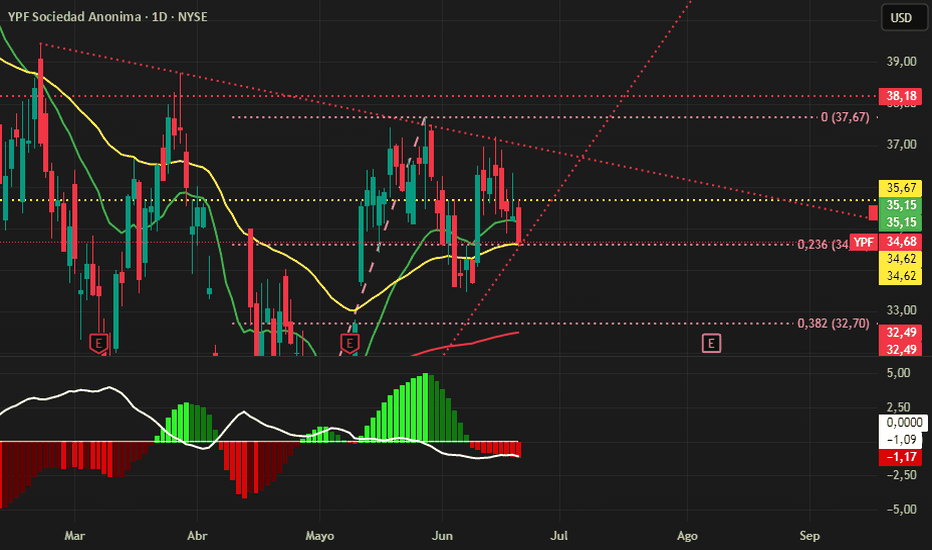The height and width of the screenshot is (550, 932).
Task: Click the YPF 34,68 last price label
Action: 886,241
